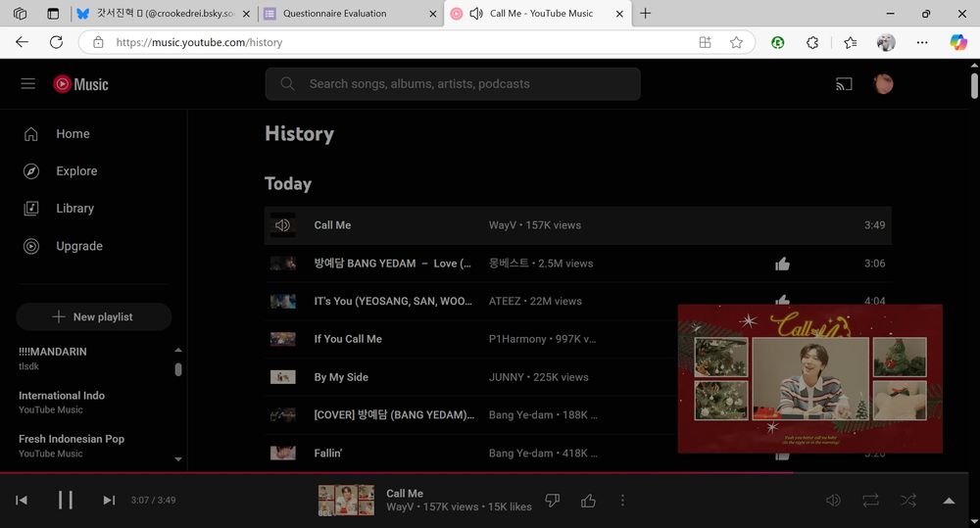Pause the current song
The height and width of the screenshot is (528, 980).
coord(65,500)
